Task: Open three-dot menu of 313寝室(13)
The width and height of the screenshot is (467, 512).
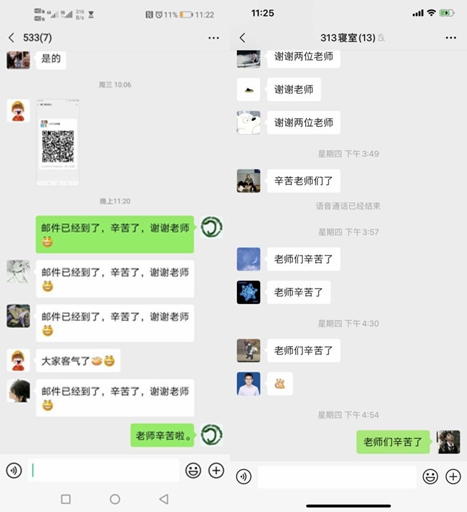Action: click(x=451, y=38)
